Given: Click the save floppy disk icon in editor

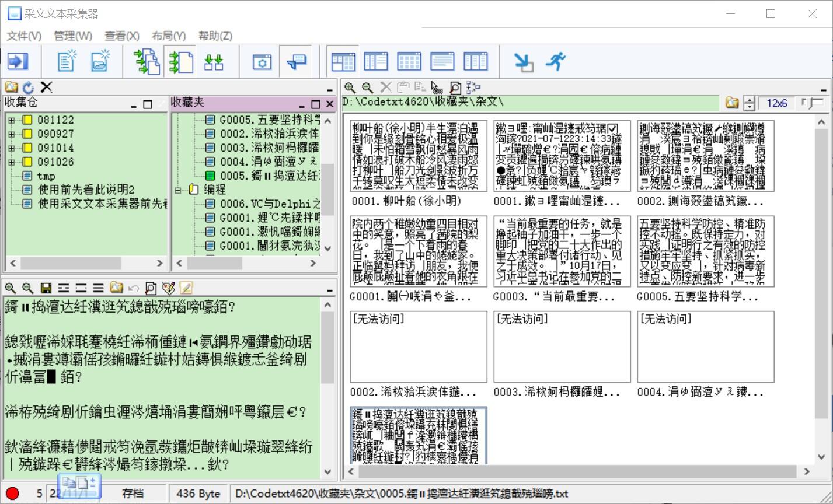Looking at the screenshot, I should (x=46, y=288).
